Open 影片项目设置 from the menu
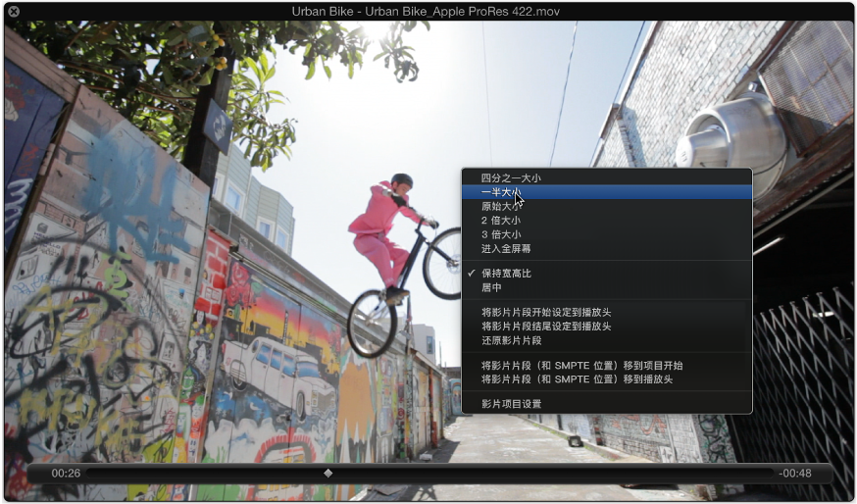857x504 pixels. click(x=607, y=404)
